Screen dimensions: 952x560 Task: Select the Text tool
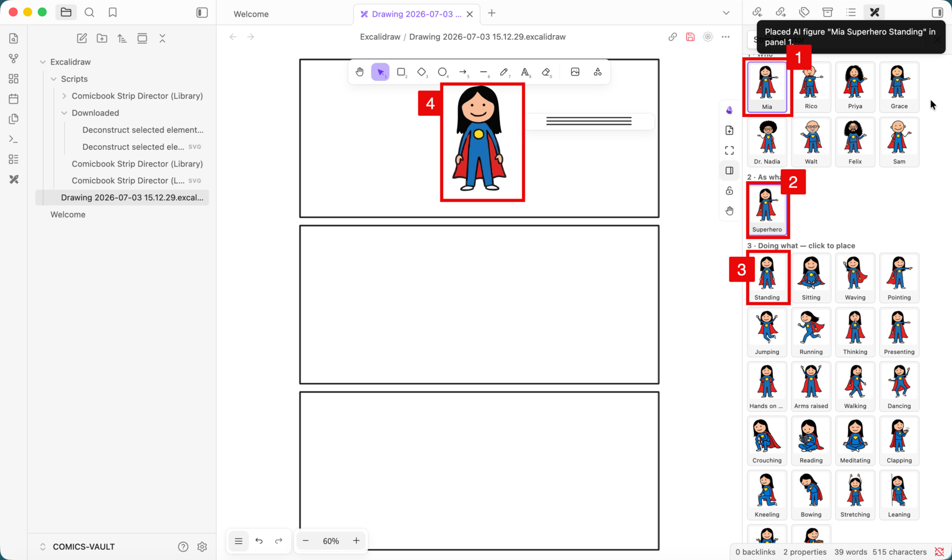[x=525, y=72]
